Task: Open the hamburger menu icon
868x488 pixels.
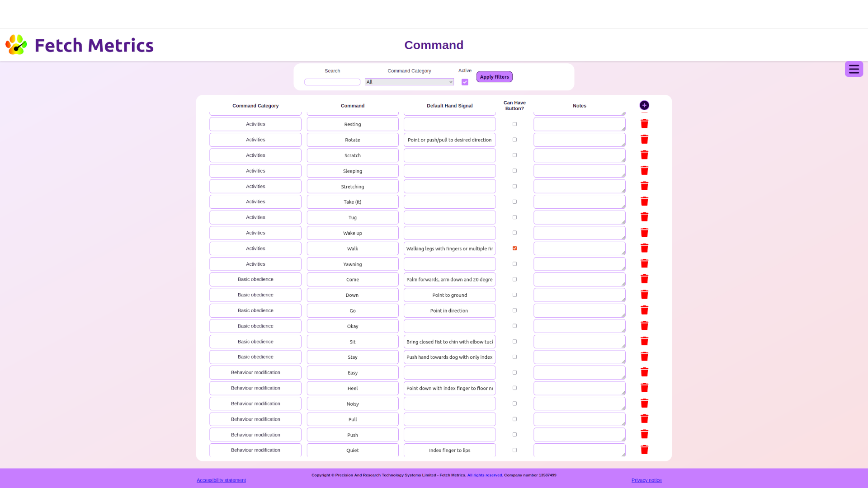Action: [x=854, y=69]
